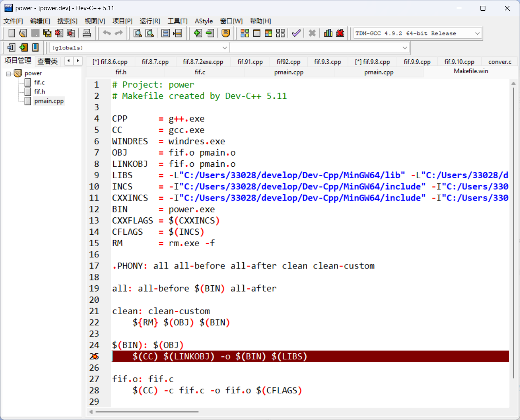Select fif.c in project tree
Screen dimensions: 520x420
(40, 82)
